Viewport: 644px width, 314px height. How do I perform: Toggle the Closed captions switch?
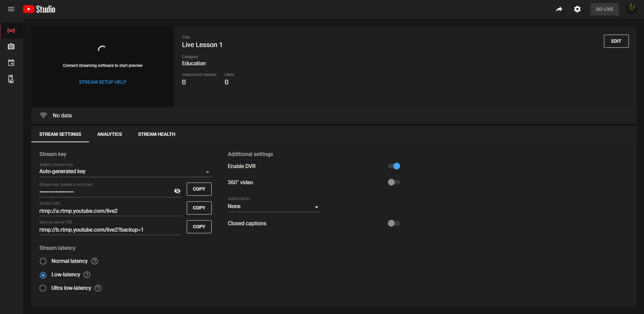pyautogui.click(x=394, y=223)
